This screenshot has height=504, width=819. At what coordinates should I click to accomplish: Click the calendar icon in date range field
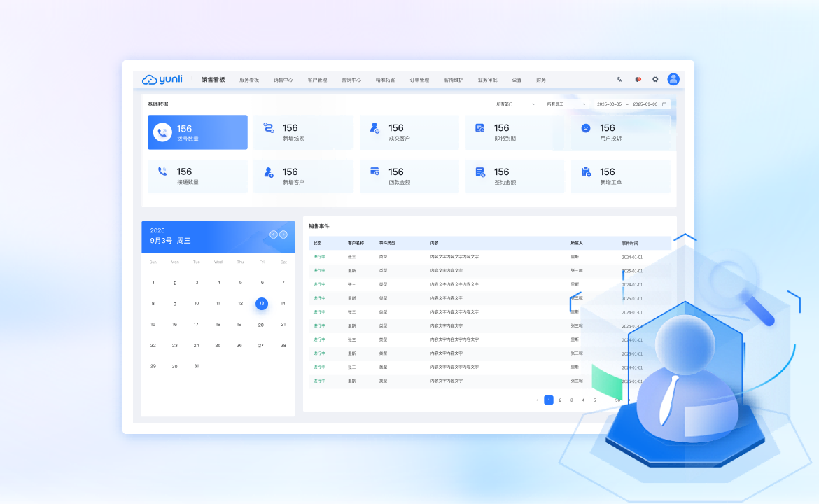click(664, 104)
